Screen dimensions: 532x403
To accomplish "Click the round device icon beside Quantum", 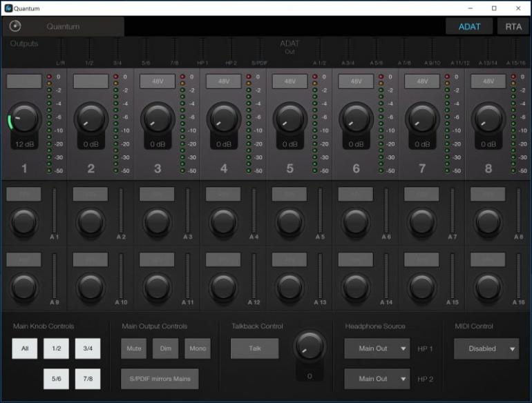I will [x=15, y=26].
